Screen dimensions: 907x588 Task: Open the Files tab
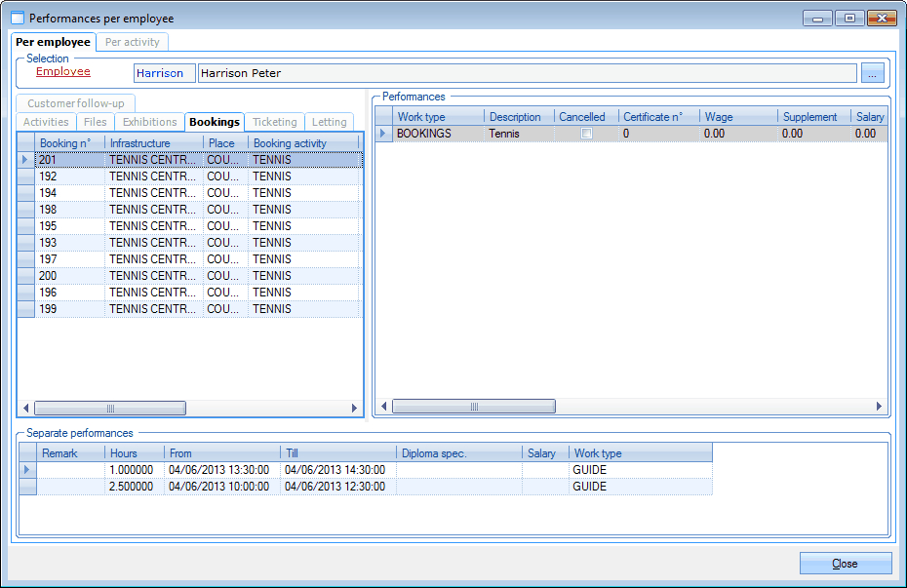(x=95, y=122)
